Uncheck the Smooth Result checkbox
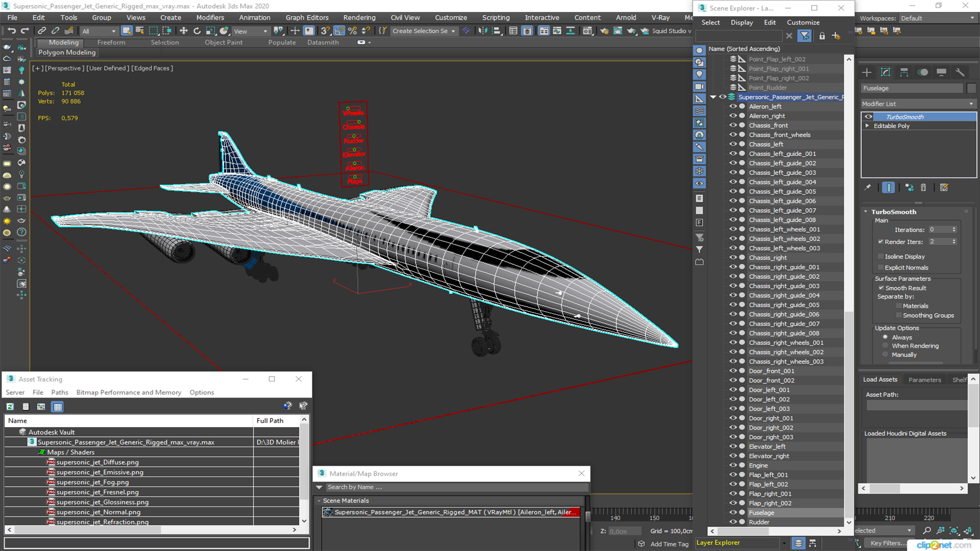Viewport: 980px width, 551px height. pyautogui.click(x=881, y=288)
